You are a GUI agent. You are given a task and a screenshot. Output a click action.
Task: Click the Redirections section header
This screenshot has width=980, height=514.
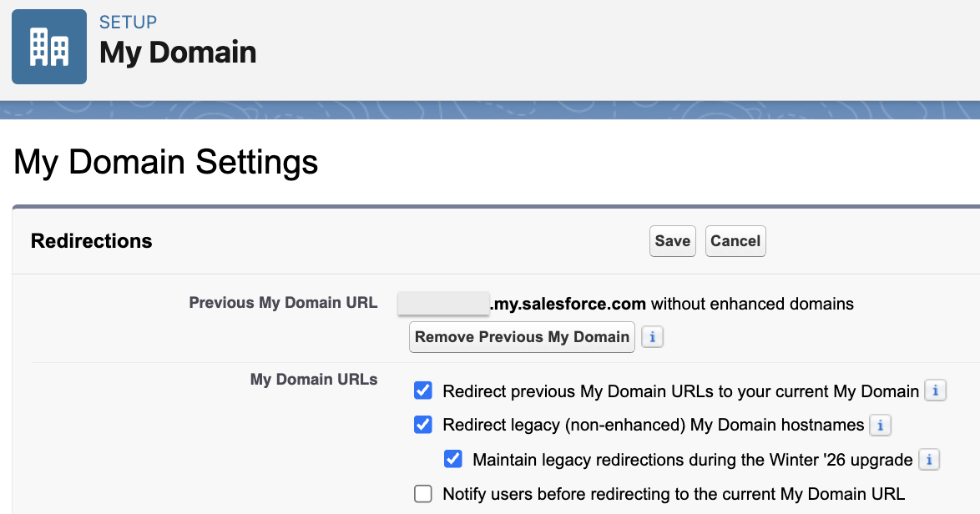(92, 241)
